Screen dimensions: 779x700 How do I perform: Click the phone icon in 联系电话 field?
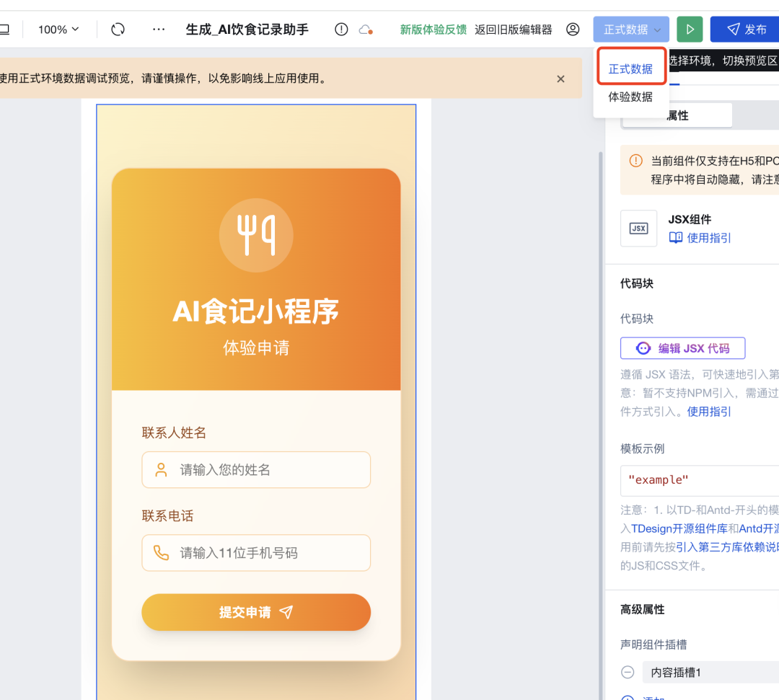coord(160,553)
